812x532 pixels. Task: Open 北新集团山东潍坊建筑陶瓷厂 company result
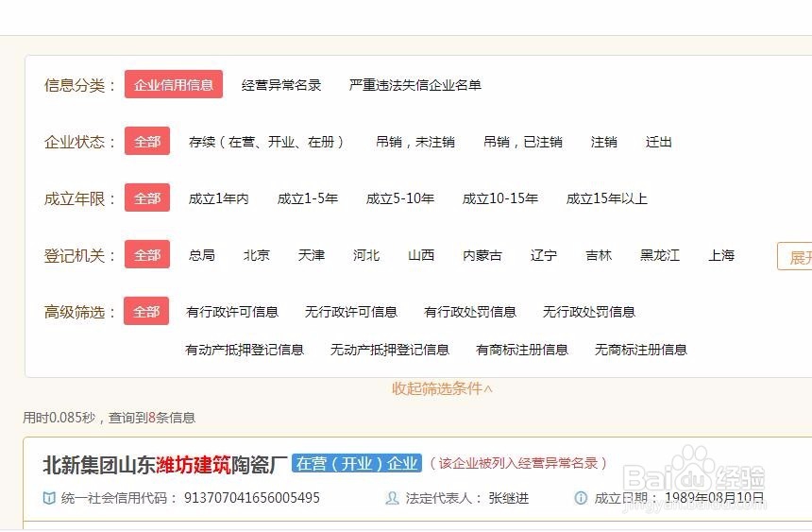[x=164, y=465]
